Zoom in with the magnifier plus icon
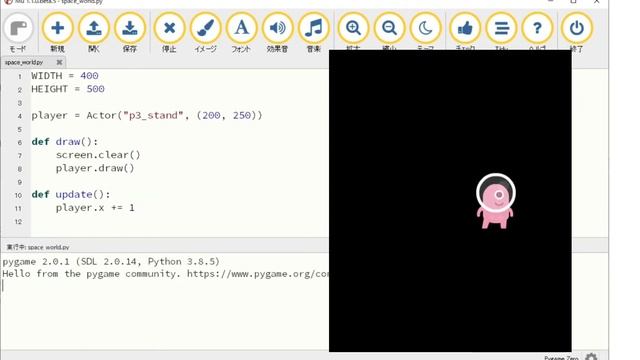The width and height of the screenshot is (640, 360). [353, 28]
